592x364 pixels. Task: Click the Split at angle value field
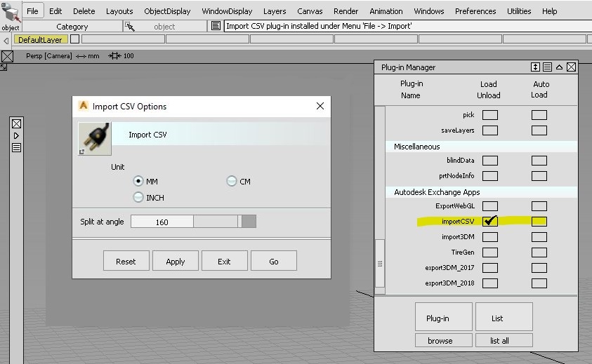tap(162, 222)
